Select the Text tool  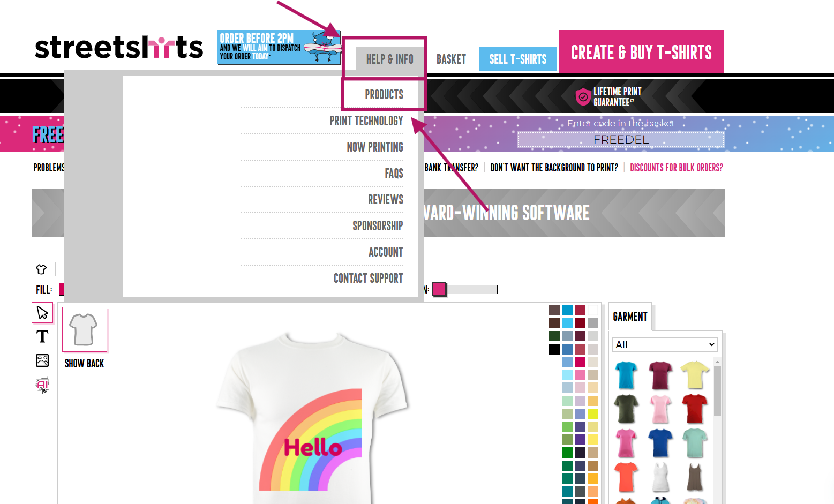point(42,336)
